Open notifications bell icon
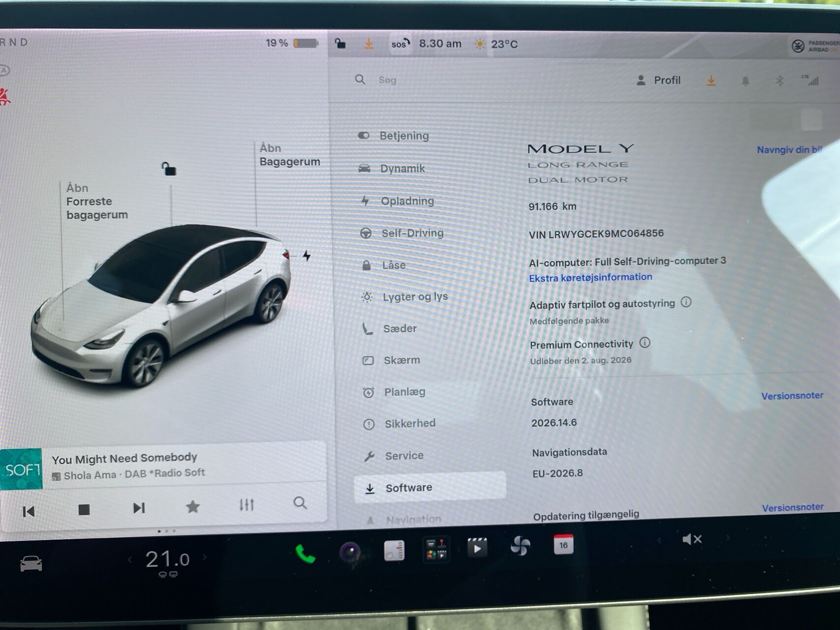840x630 pixels. [746, 81]
